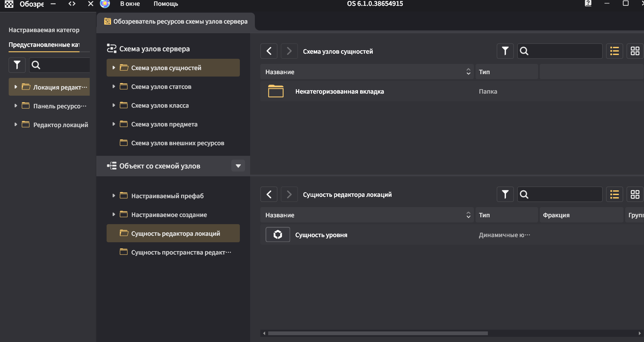Sort upper table by Название column

[468, 72]
